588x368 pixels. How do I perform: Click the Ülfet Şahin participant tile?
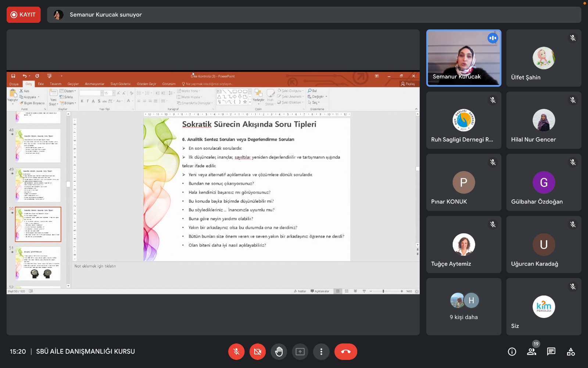[x=544, y=58]
